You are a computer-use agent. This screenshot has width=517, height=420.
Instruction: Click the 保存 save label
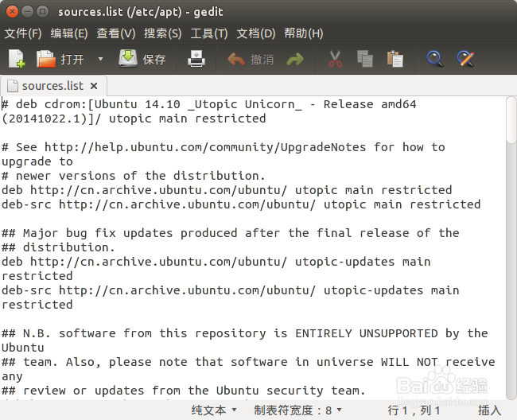154,60
